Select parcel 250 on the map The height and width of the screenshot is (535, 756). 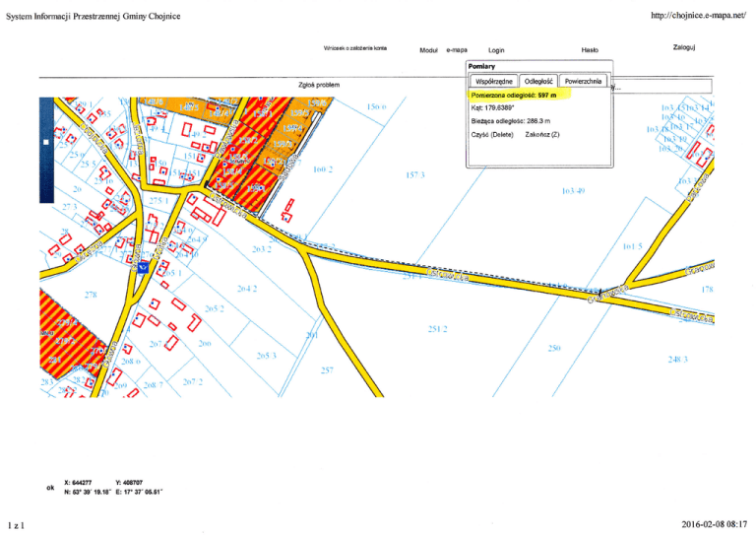554,349
